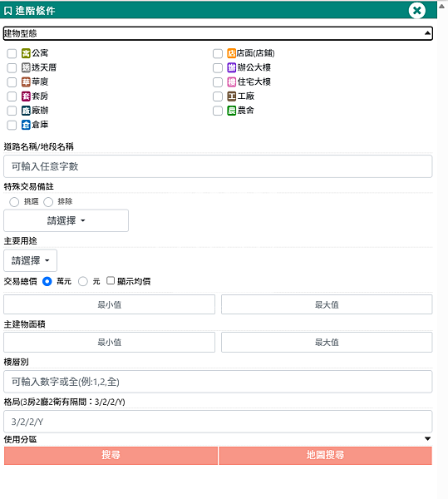
Task: Click the green 農舍 type icon
Action: point(231,111)
